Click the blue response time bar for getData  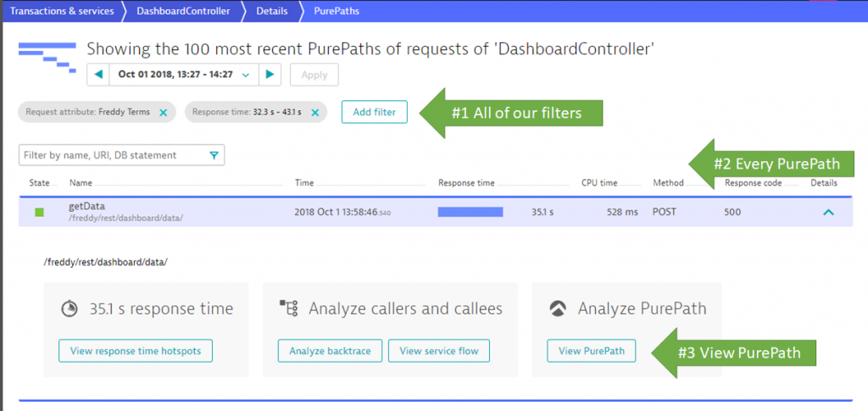point(470,212)
